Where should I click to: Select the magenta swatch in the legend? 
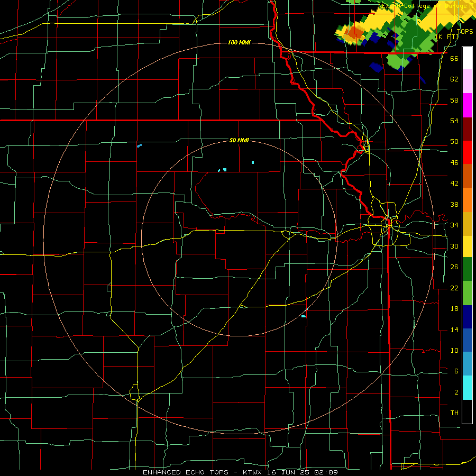point(467,105)
